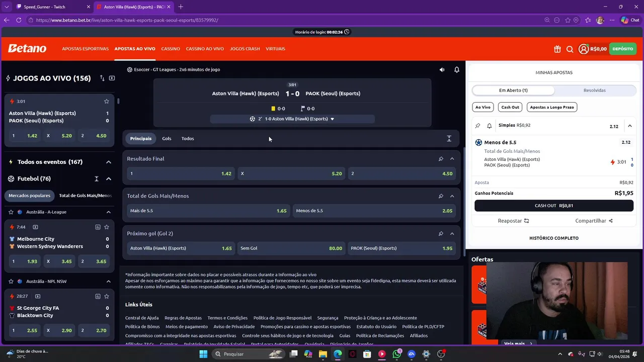
Task: Mute the match sound speaker icon
Action: click(442, 70)
